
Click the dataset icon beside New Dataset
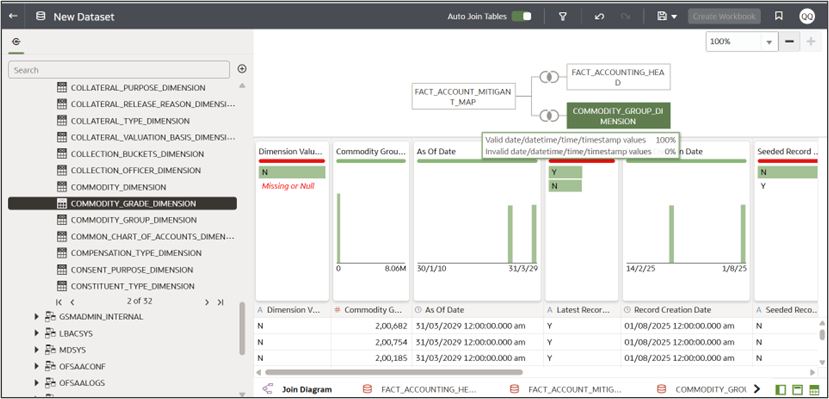click(x=40, y=16)
